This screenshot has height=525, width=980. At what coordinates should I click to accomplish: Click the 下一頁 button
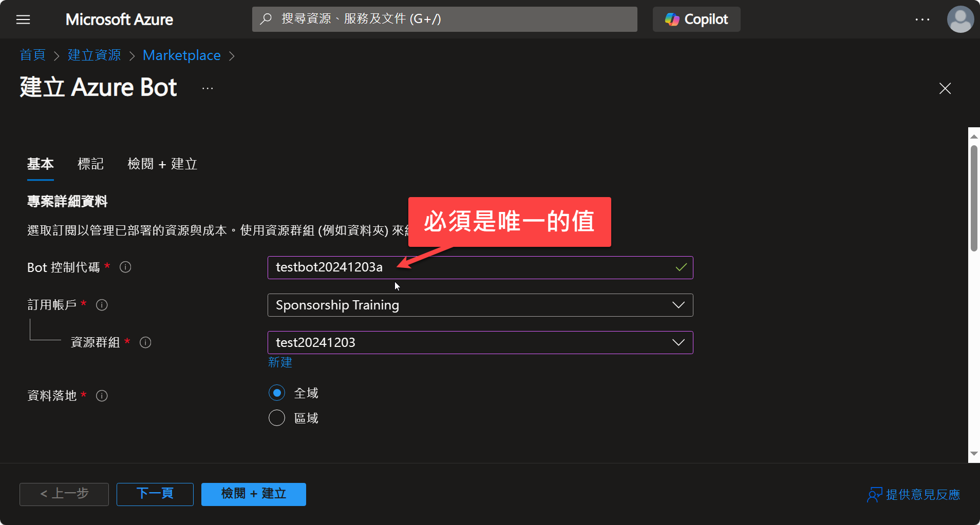155,494
